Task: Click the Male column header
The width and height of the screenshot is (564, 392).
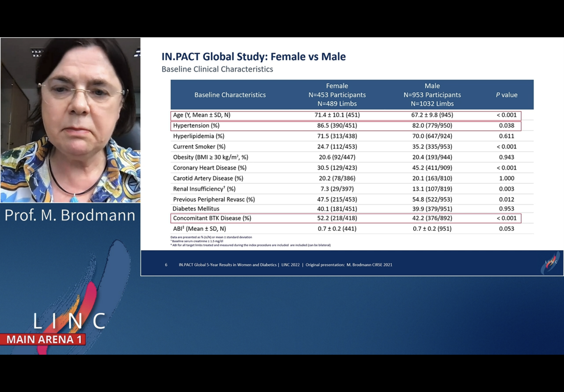Action: coord(432,95)
